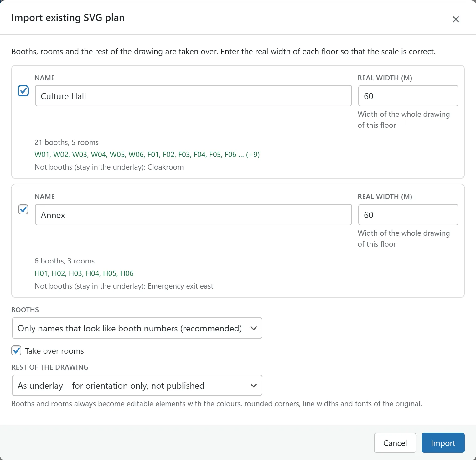Click the '21 booths, 5 rooms' summary
This screenshot has height=460, width=476.
[66, 142]
